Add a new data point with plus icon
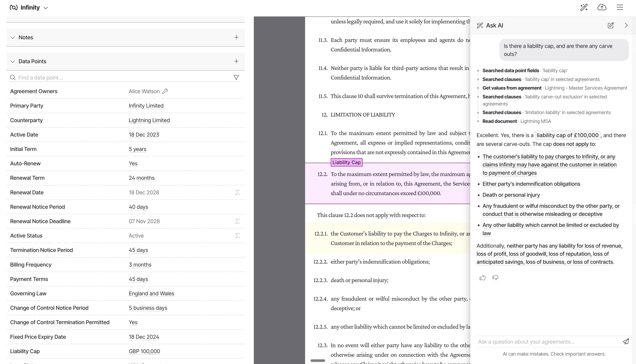 coord(236,61)
